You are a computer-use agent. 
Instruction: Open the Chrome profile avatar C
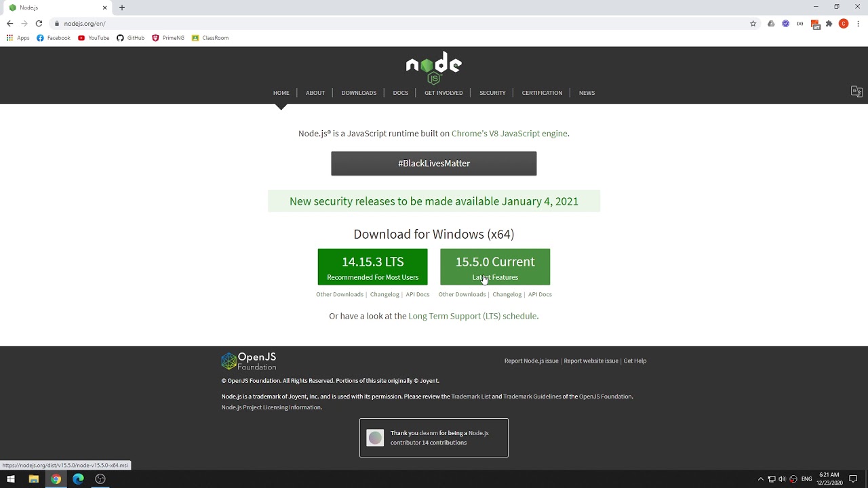pos(844,24)
